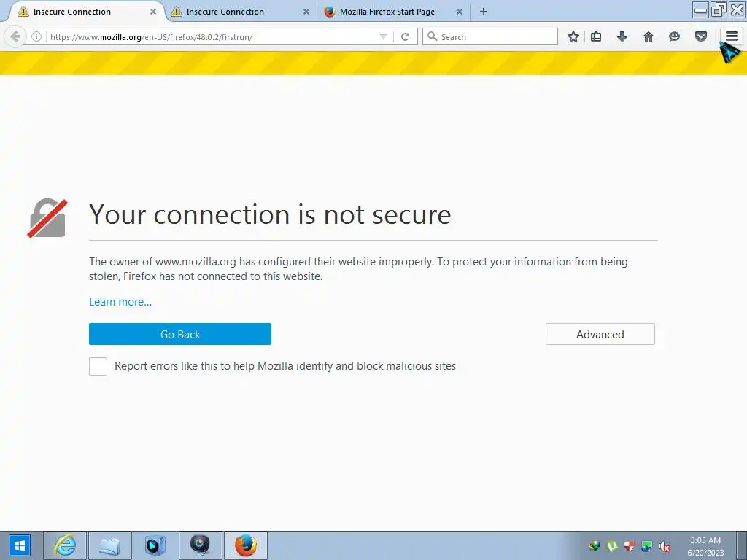Follow the Learn more… link
The image size is (747, 560).
click(x=120, y=302)
